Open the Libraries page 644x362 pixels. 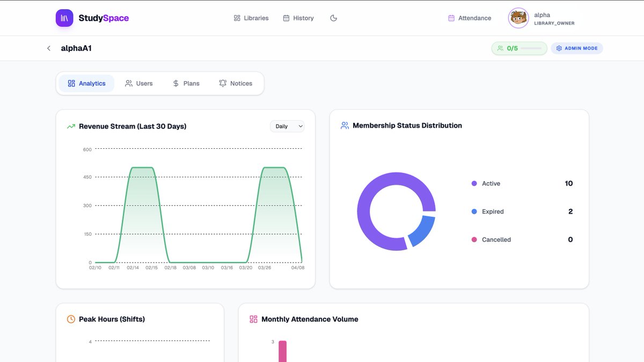click(x=251, y=18)
